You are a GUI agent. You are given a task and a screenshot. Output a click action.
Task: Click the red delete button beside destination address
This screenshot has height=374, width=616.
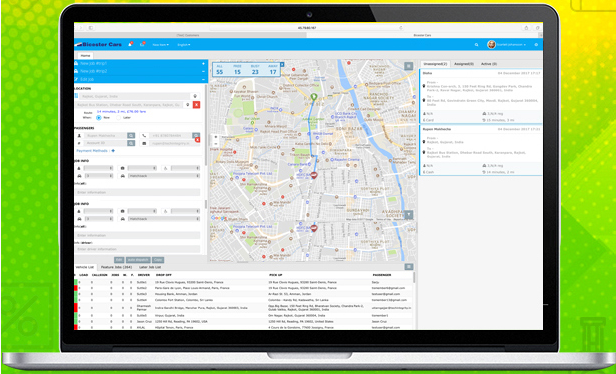196,104
